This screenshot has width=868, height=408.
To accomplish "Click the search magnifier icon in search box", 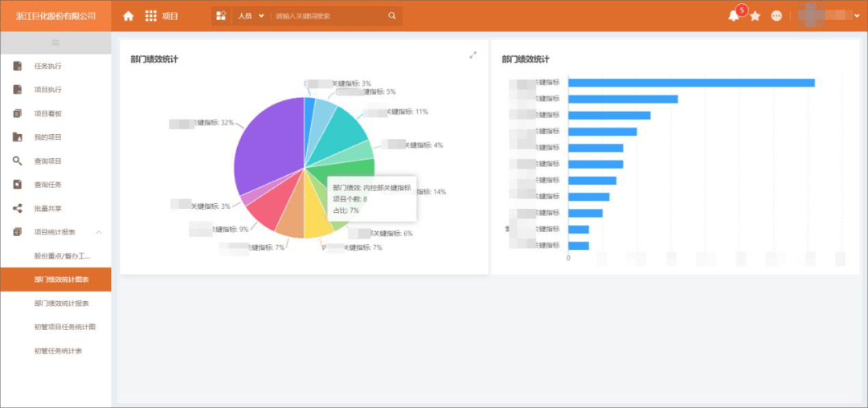I will pyautogui.click(x=392, y=16).
